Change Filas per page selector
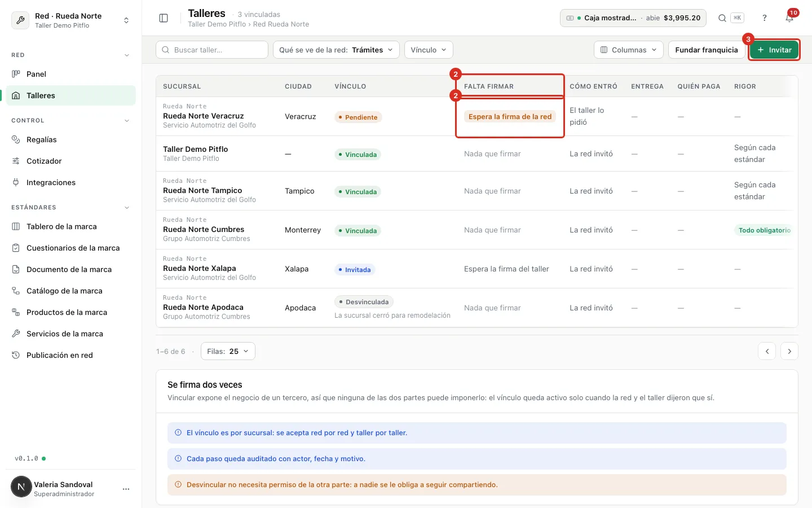 [228, 351]
